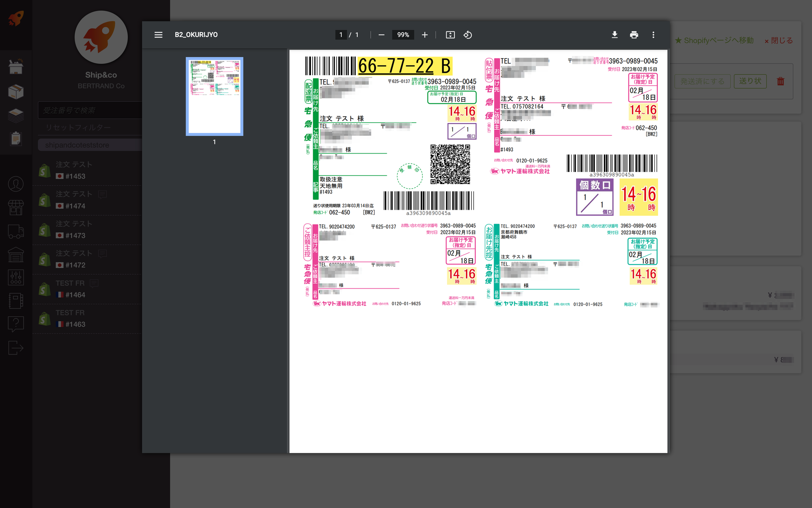Viewport: 812px width, 508px height.
Task: Delete shipment with red trash icon
Action: (780, 81)
